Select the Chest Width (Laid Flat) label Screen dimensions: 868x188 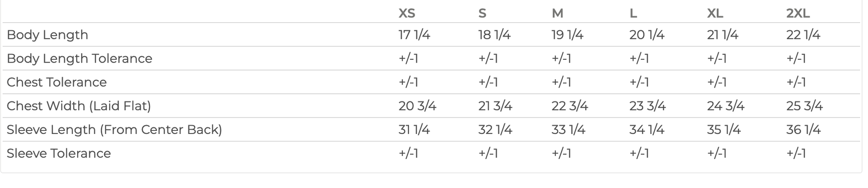79,106
